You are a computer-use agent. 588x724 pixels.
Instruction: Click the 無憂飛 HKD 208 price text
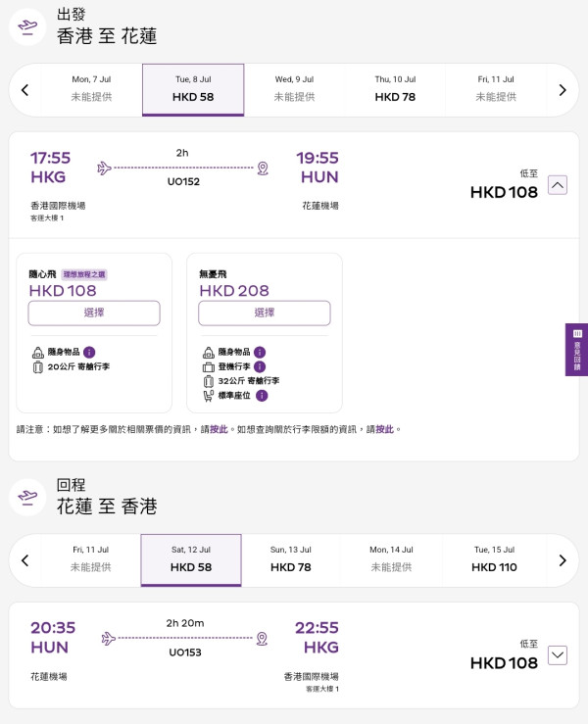[234, 291]
